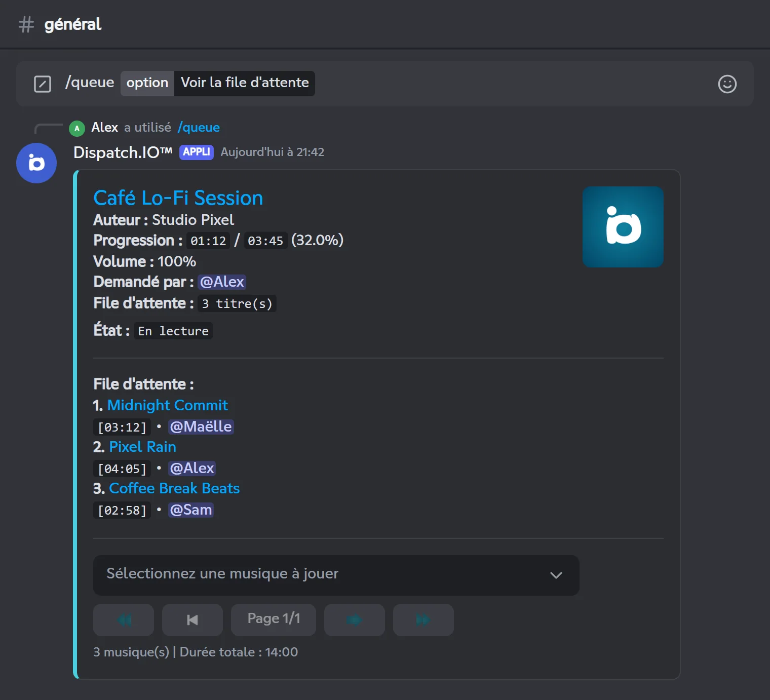
Task: Click the fast-forward double-arrow pagination button
Action: pyautogui.click(x=423, y=619)
